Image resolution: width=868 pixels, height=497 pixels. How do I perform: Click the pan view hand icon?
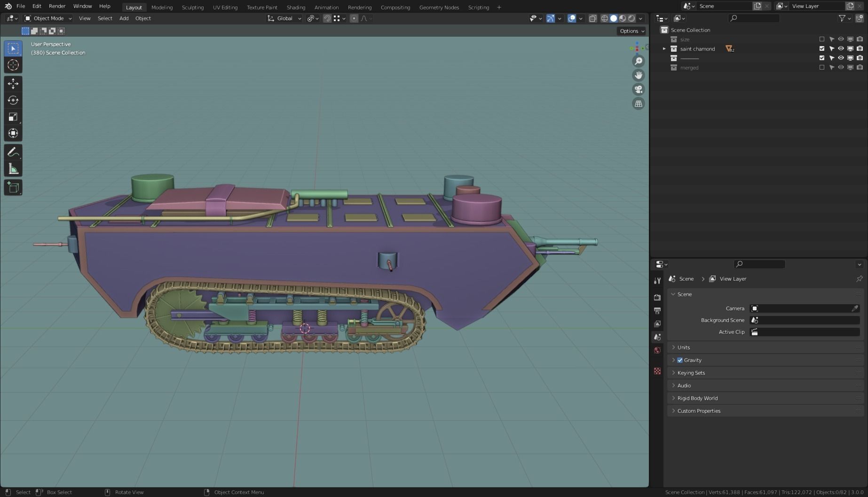(638, 75)
